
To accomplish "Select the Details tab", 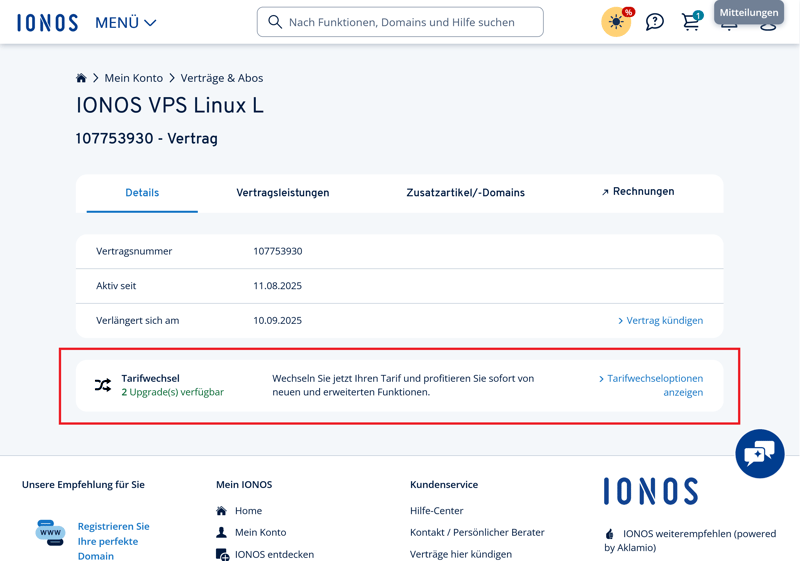I will pos(142,193).
